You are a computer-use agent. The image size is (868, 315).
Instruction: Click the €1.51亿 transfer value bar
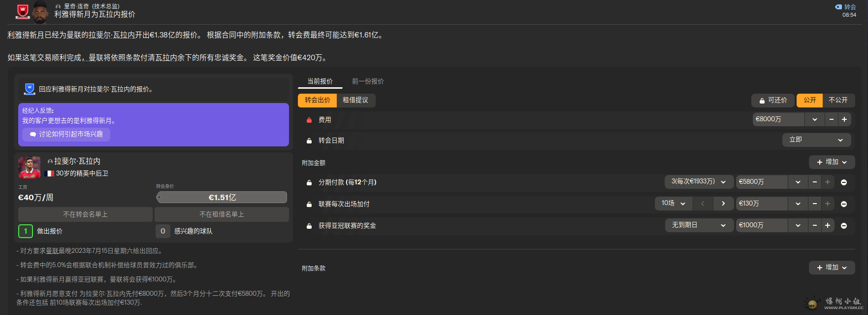tap(222, 197)
